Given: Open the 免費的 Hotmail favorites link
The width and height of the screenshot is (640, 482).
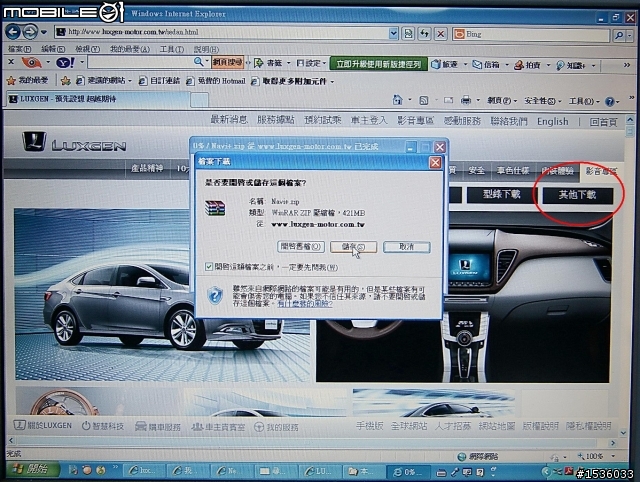Looking at the screenshot, I should 216,81.
